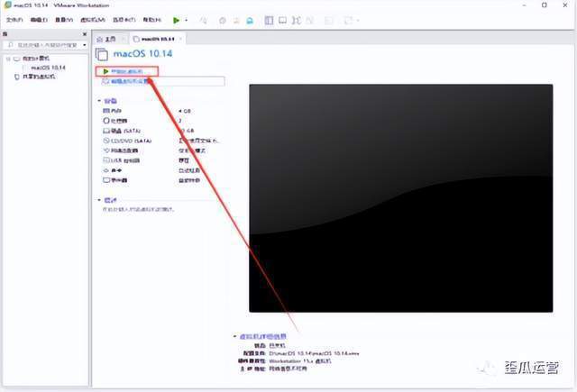Open the dropdown arrow beside toolbar power button
Image resolution: width=577 pixels, height=392 pixels.
(x=187, y=20)
